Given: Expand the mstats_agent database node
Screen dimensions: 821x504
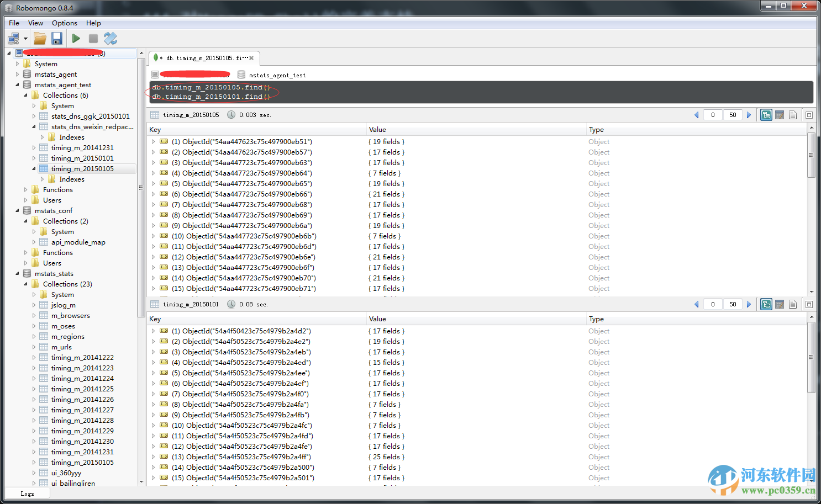Looking at the screenshot, I should [17, 75].
